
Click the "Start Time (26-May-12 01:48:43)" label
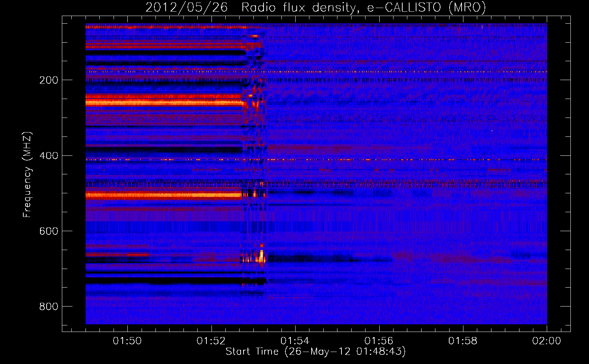(316, 352)
